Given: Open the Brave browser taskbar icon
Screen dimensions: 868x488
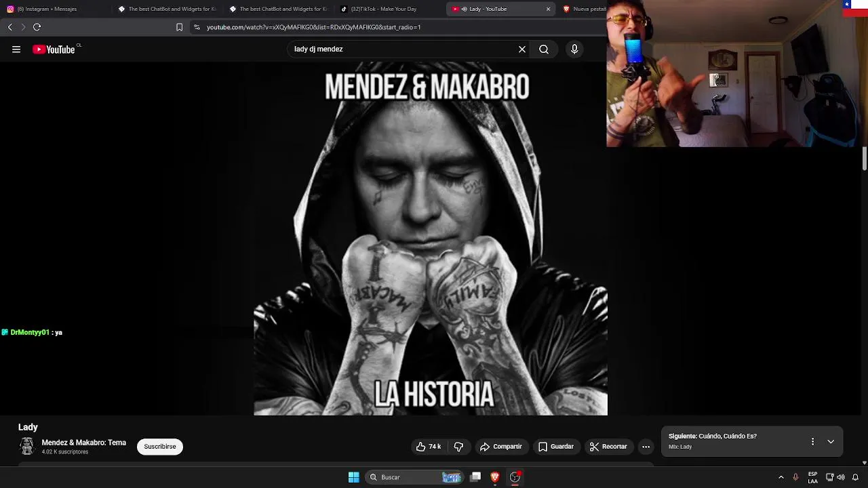Looking at the screenshot, I should [495, 477].
